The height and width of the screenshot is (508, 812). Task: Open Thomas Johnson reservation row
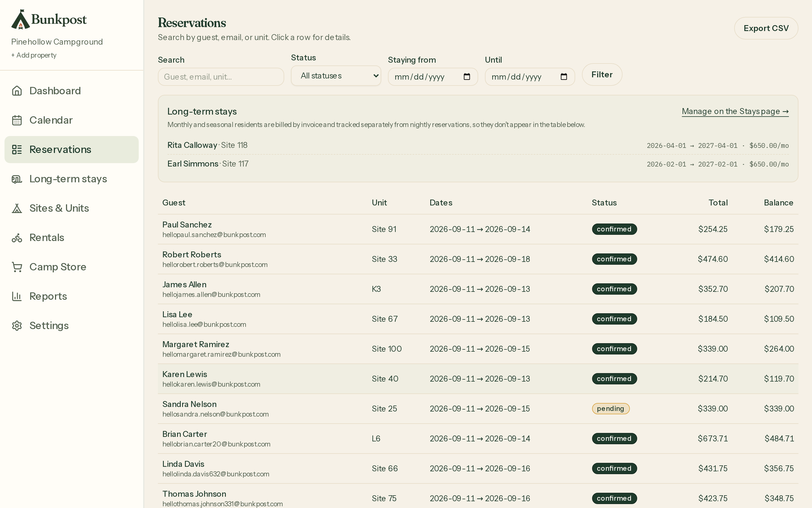tap(478, 496)
